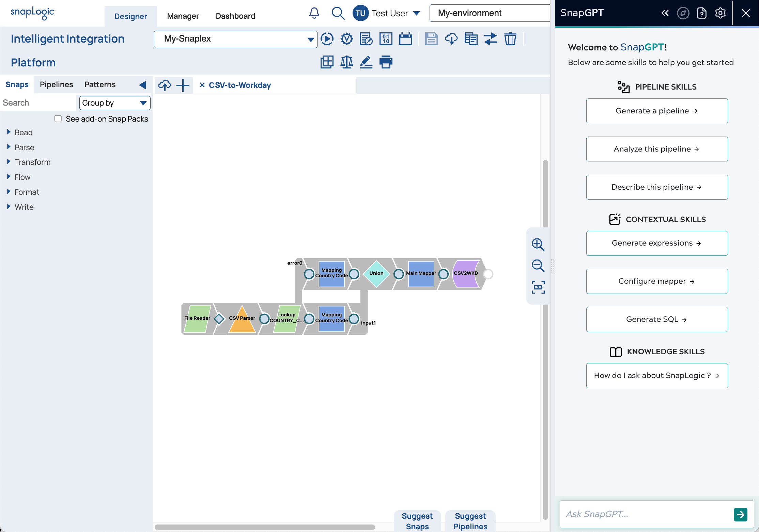The width and height of the screenshot is (759, 532).
Task: Switch to the Pipelines tab
Action: click(x=57, y=84)
